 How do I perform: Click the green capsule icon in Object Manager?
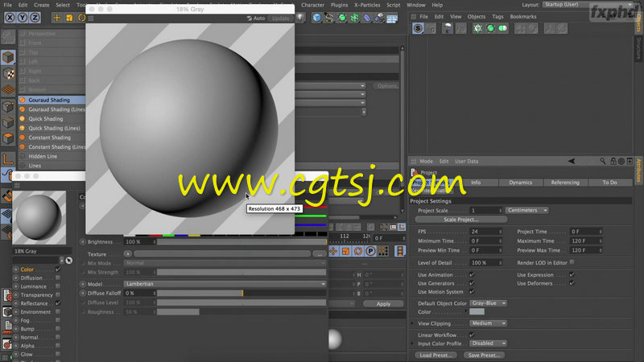point(502,28)
